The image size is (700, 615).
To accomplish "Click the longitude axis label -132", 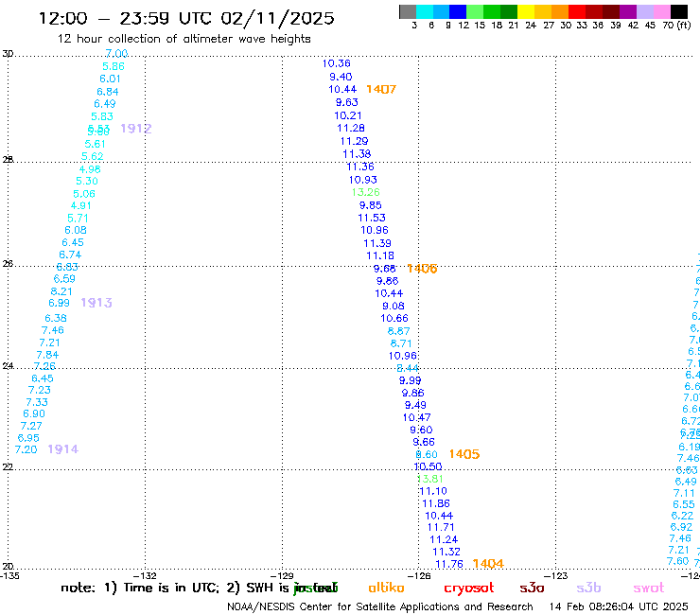I will [x=145, y=575].
